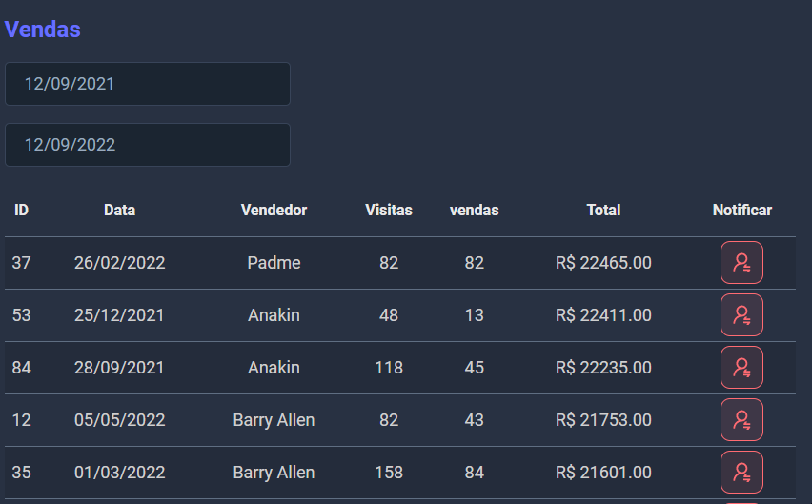The width and height of the screenshot is (812, 504).
Task: Click total R$ 22411.00 cell
Action: point(604,315)
